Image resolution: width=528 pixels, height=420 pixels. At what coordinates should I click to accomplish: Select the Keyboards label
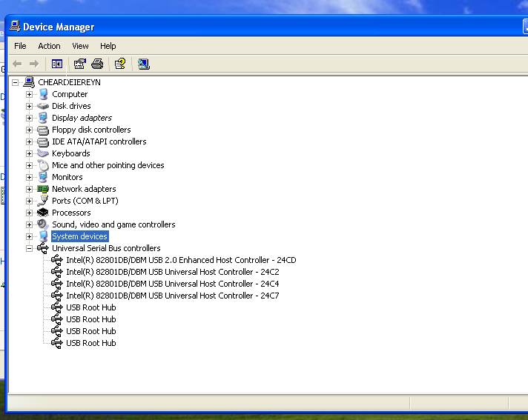pos(71,153)
